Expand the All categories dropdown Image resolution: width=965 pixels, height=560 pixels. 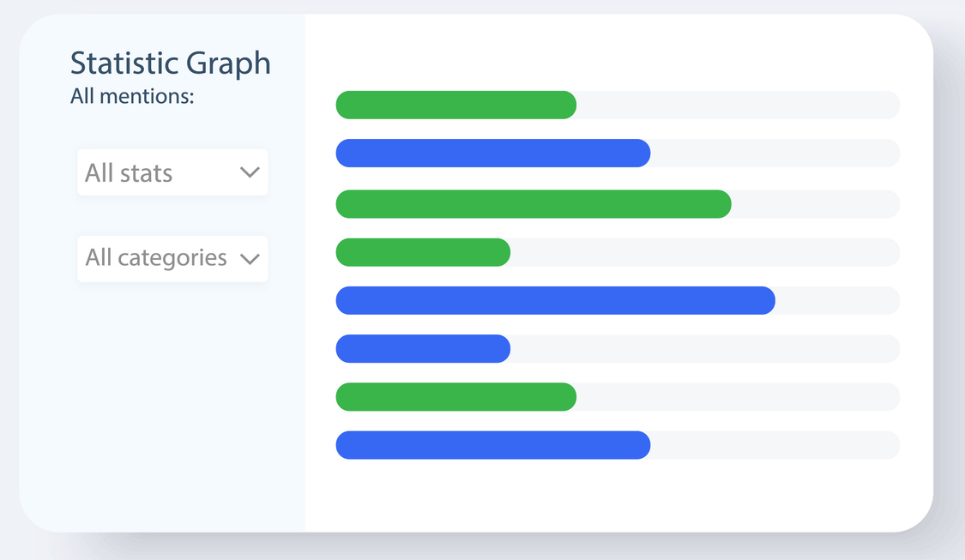pyautogui.click(x=172, y=259)
